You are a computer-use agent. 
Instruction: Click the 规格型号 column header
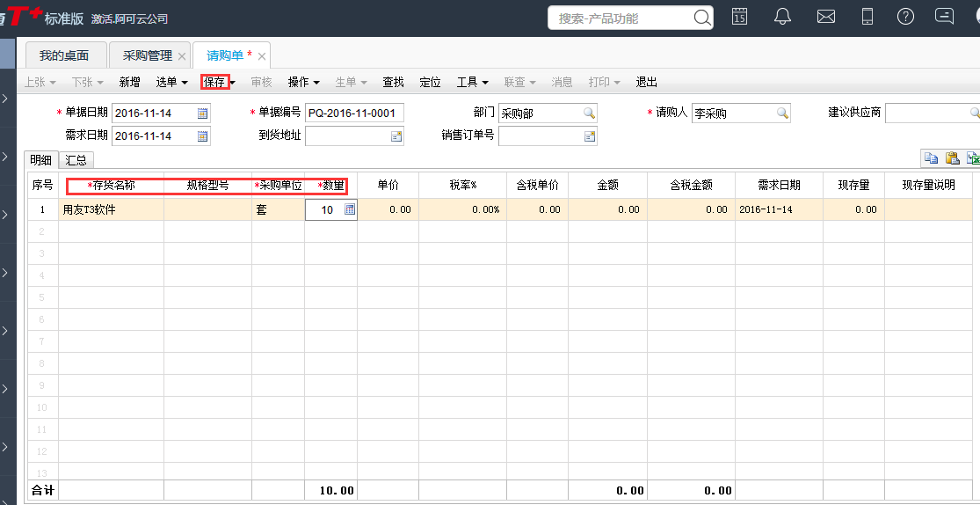208,186
